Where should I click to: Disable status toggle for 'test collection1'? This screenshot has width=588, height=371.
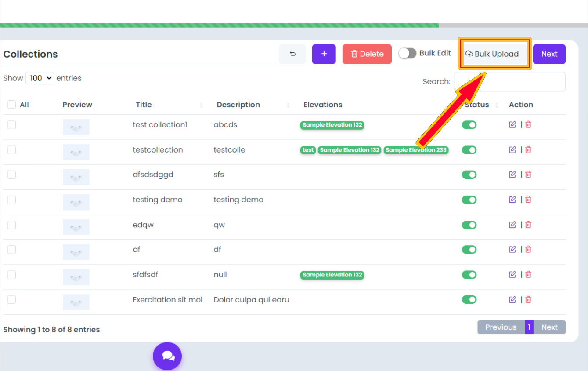(x=469, y=125)
